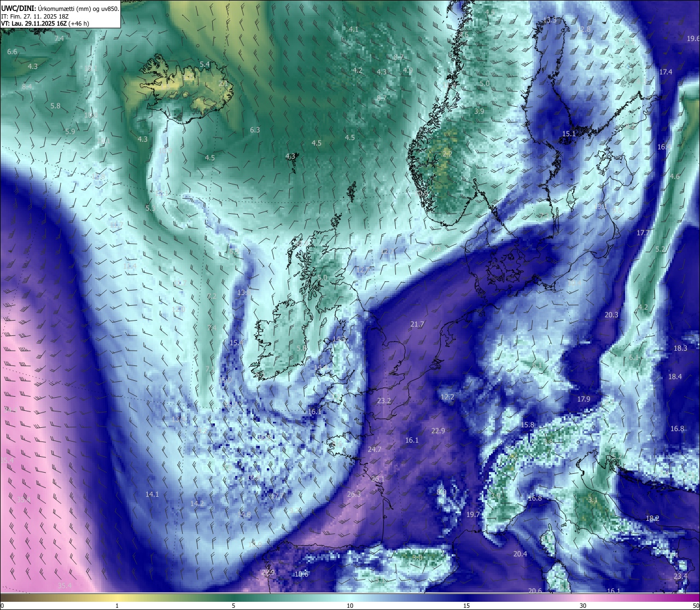Click the 19.7 value label
Screen dimensions: 700x610
coord(473,515)
